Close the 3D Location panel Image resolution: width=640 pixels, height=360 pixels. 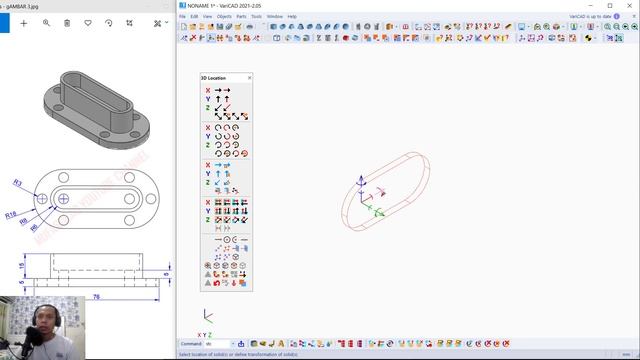pyautogui.click(x=249, y=78)
